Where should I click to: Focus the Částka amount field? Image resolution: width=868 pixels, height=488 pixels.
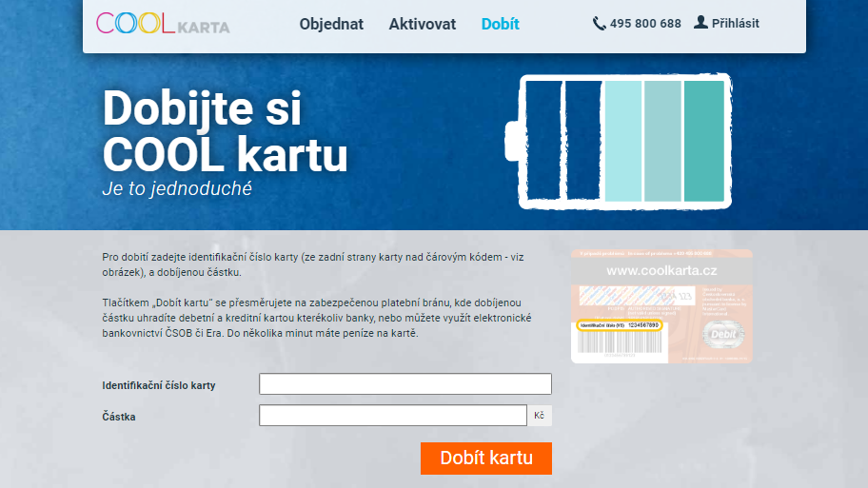(x=393, y=416)
